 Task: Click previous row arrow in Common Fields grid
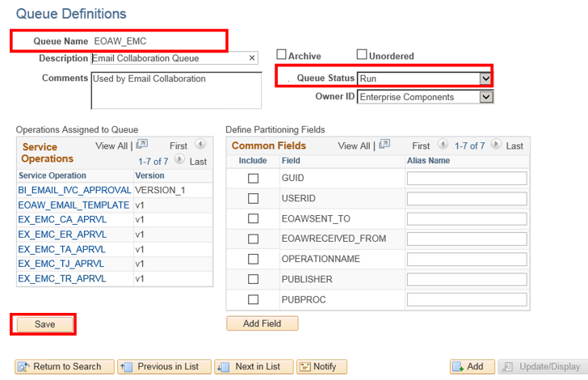pyautogui.click(x=443, y=146)
